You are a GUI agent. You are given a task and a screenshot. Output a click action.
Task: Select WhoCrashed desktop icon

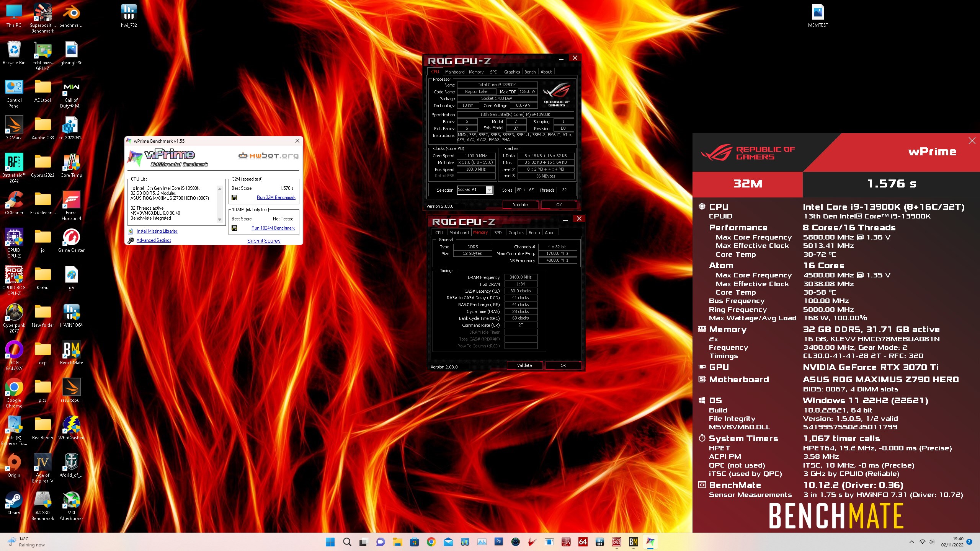point(71,428)
